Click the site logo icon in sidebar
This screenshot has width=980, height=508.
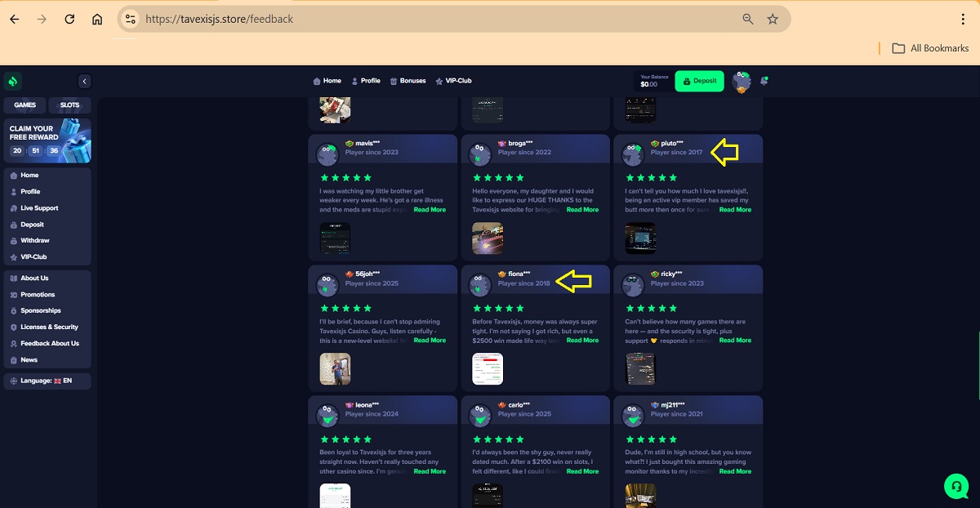(12, 81)
